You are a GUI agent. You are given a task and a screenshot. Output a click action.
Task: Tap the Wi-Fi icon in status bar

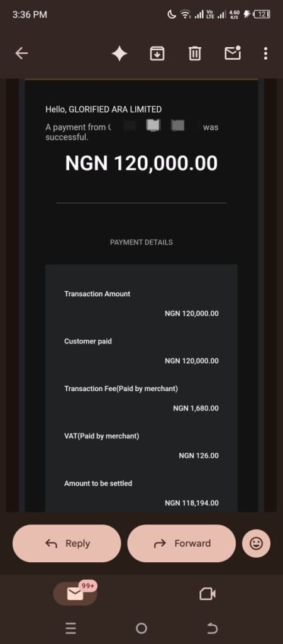click(x=186, y=15)
